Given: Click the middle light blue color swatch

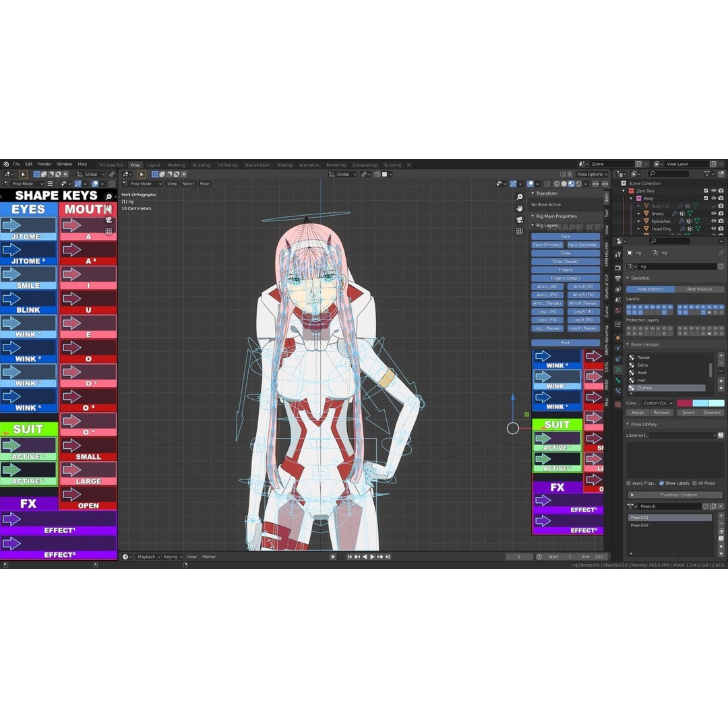Looking at the screenshot, I should point(700,403).
